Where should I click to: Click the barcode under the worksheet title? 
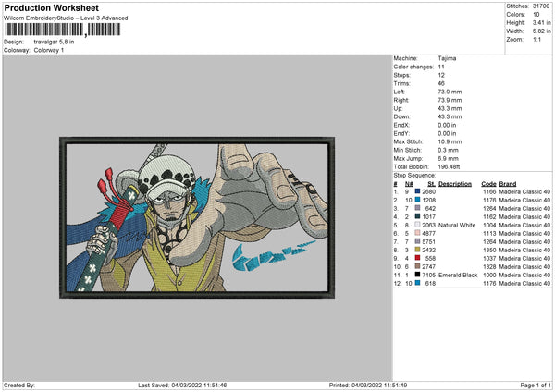62,30
